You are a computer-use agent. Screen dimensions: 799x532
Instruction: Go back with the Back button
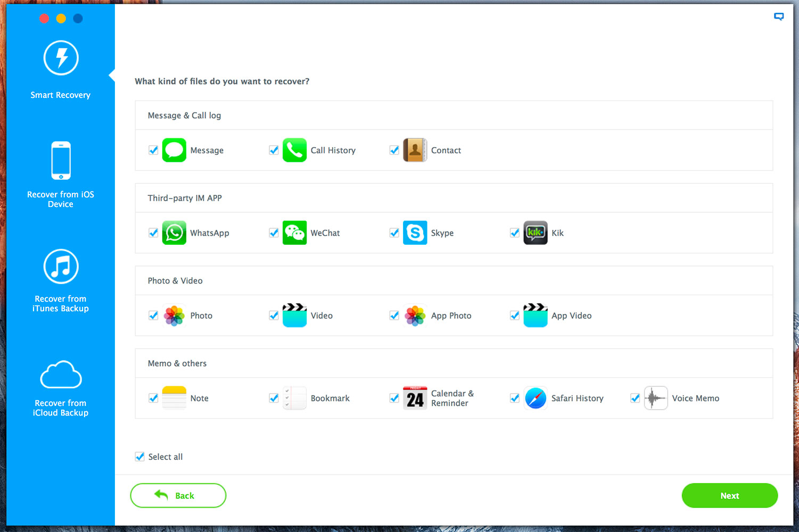coord(178,495)
